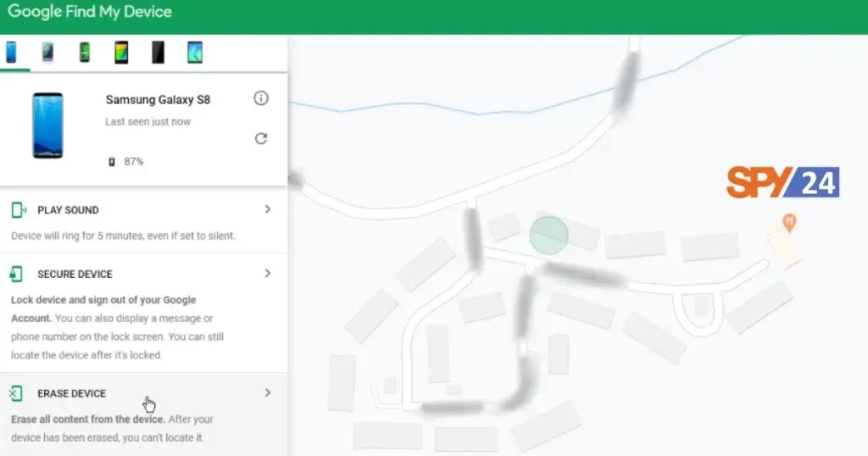868x456 pixels.
Task: Expand the Play Sound chevron
Action: [x=267, y=209]
